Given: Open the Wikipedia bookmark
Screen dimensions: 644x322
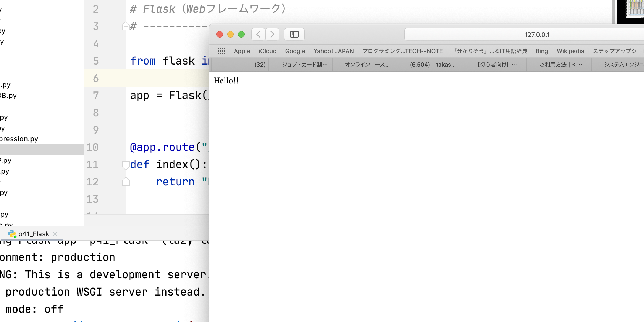Looking at the screenshot, I should (x=570, y=51).
